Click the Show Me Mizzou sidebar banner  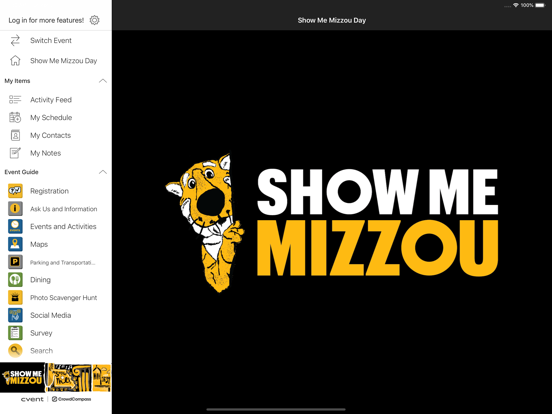56,378
